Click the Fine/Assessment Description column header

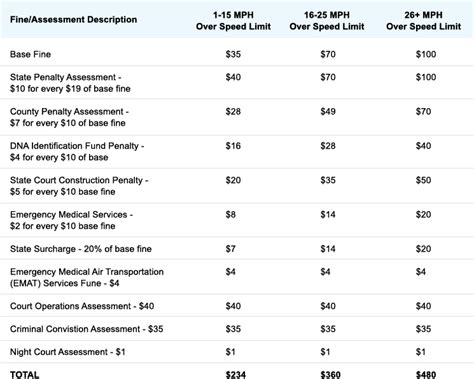73,20
